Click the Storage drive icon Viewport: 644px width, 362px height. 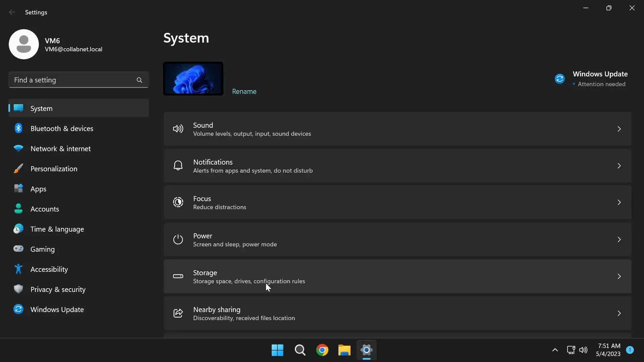[178, 276]
